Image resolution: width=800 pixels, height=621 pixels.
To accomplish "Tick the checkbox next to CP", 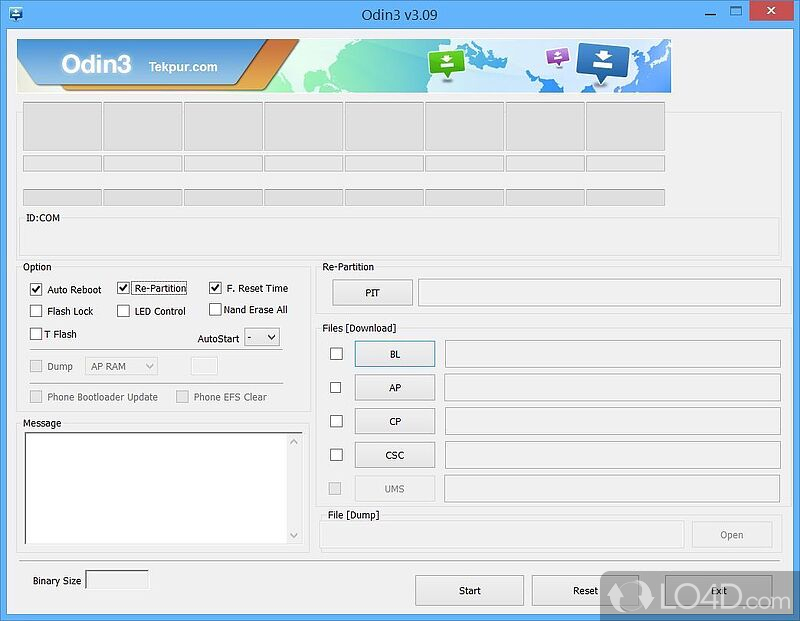I will coord(336,421).
